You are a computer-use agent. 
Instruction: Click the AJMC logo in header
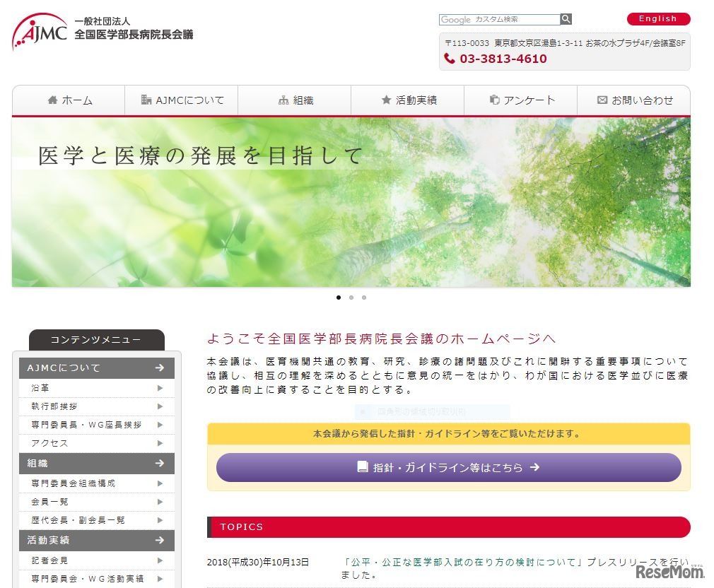coord(40,31)
